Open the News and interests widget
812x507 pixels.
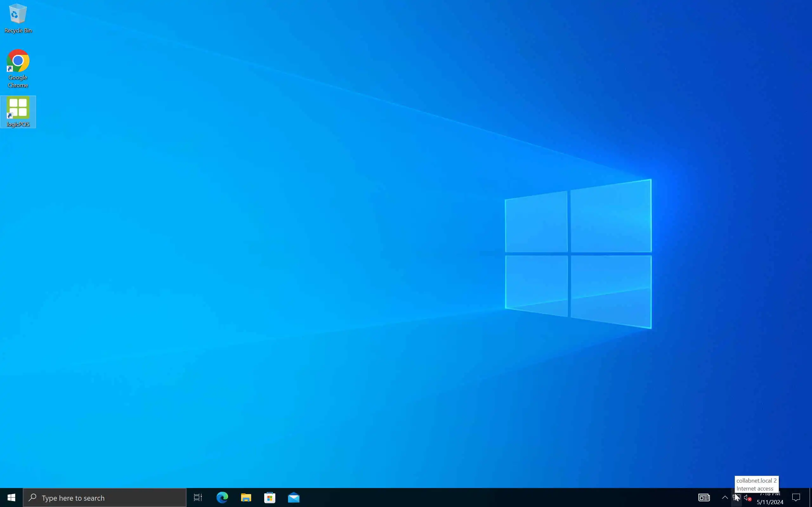(704, 497)
